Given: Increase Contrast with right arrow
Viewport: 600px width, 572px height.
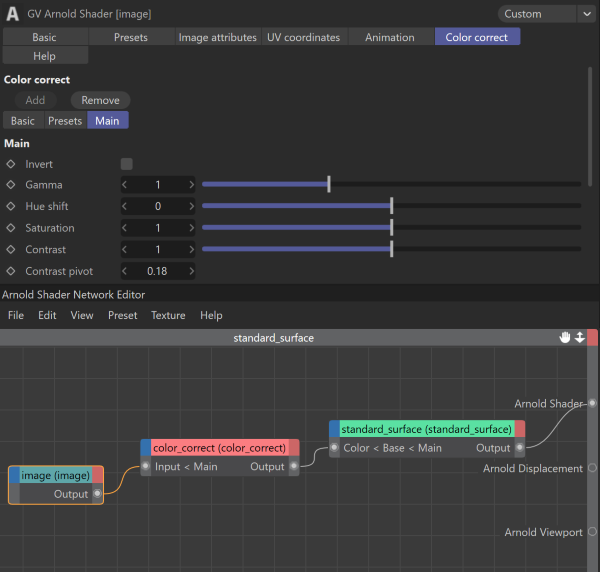Looking at the screenshot, I should (x=191, y=249).
